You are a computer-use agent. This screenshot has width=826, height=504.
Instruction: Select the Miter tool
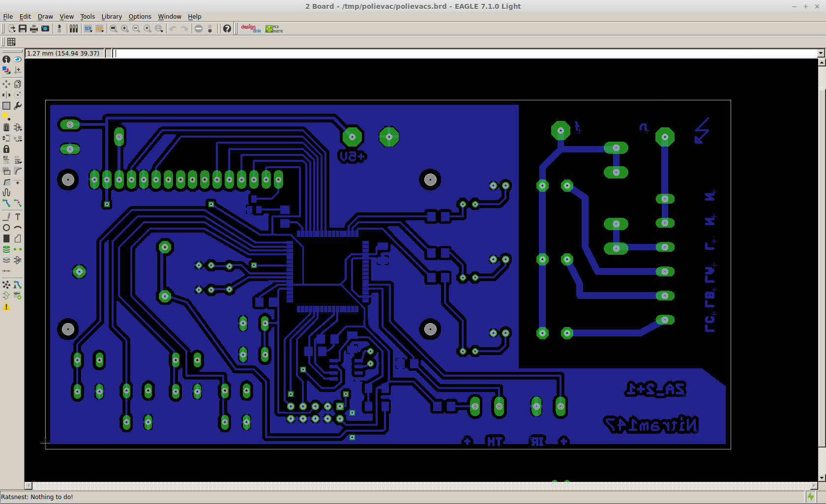18,171
